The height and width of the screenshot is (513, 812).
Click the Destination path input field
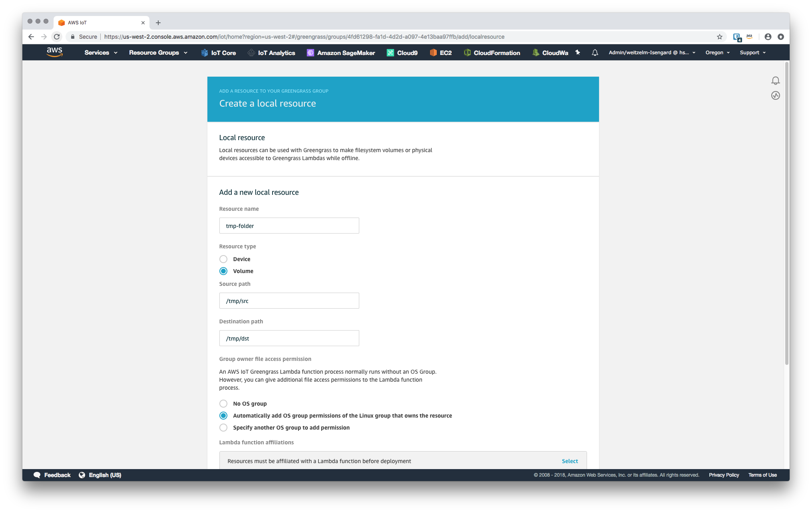click(289, 338)
